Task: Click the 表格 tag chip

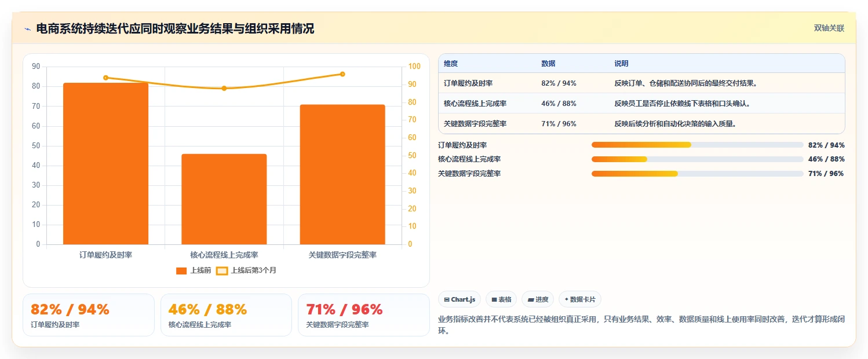Action: pos(501,299)
